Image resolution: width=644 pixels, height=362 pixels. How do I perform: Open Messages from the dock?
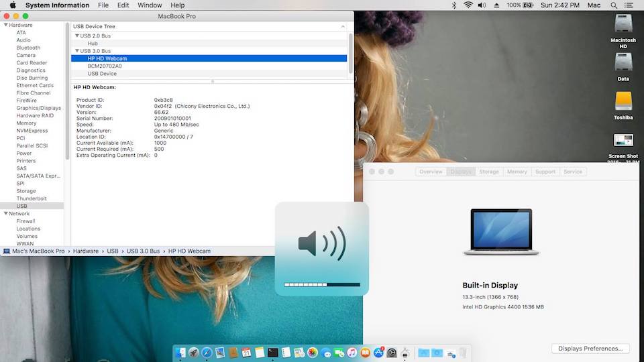pyautogui.click(x=326, y=353)
